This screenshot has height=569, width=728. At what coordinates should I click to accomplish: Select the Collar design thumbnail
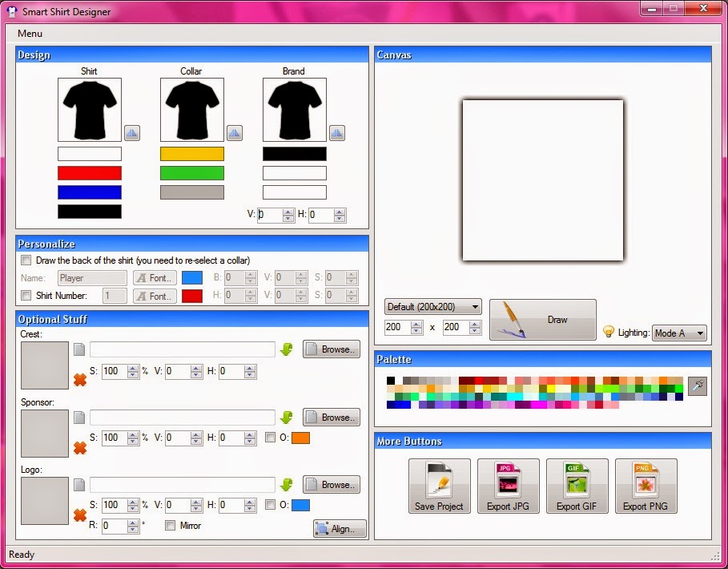(192, 110)
